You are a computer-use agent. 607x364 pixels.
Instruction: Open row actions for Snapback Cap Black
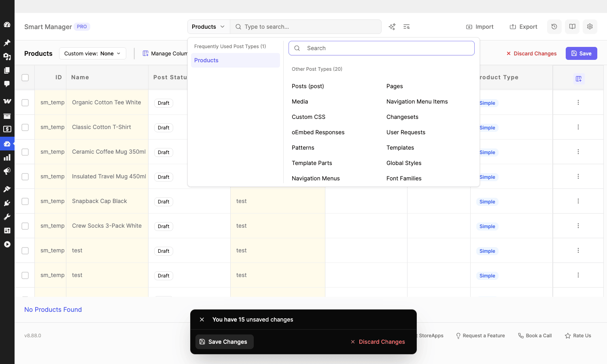click(578, 201)
